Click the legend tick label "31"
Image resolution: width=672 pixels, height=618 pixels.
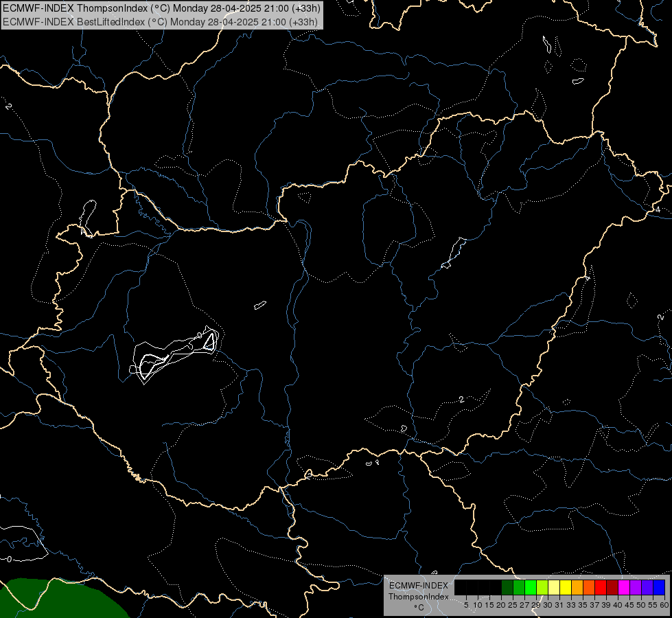click(x=559, y=605)
